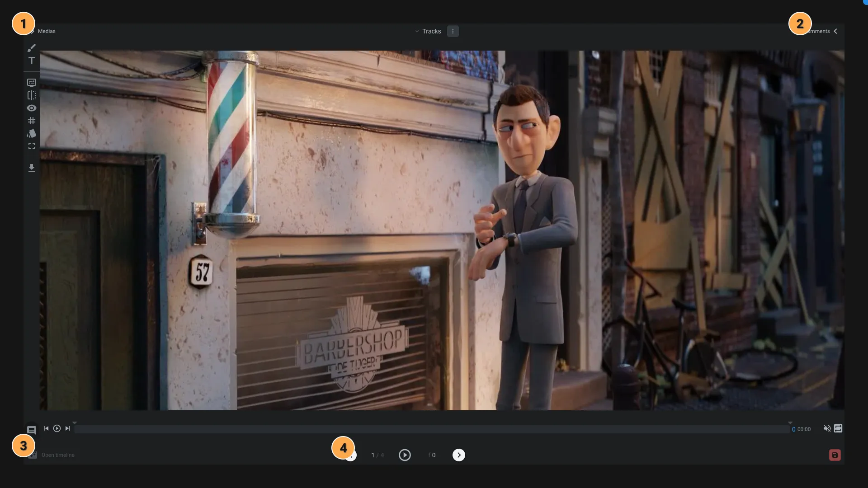Toggle loop playback
Image resolution: width=868 pixels, height=488 pixels.
pos(838,428)
